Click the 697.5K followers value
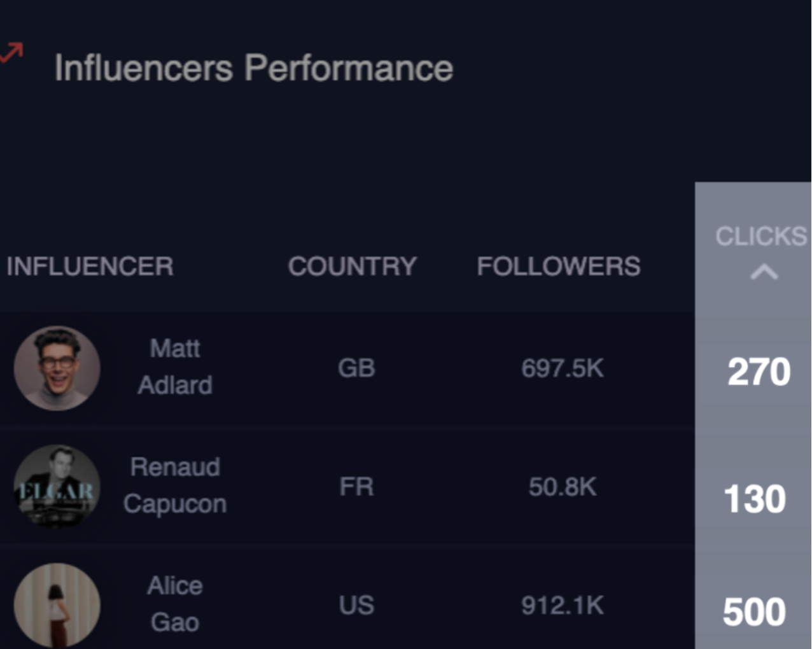This screenshot has width=812, height=649. (563, 368)
